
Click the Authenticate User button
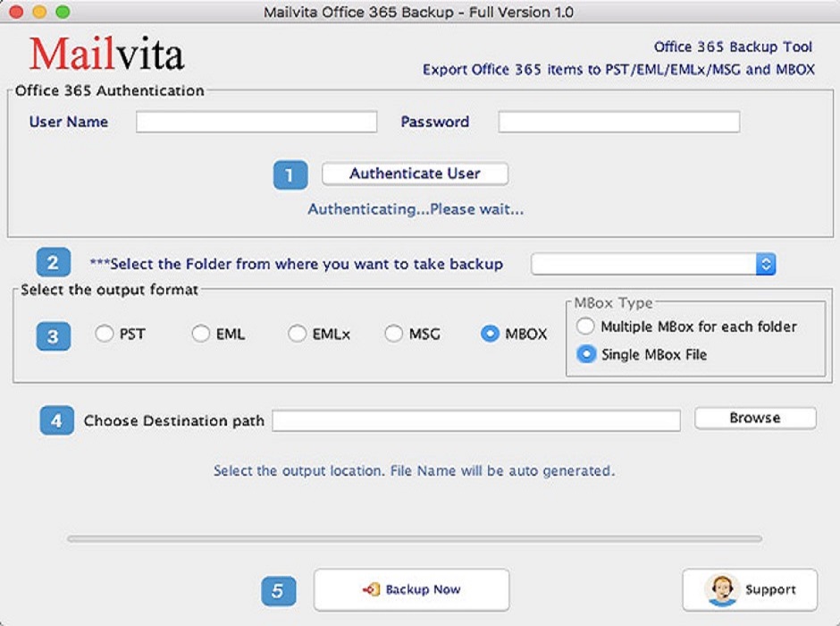[415, 173]
